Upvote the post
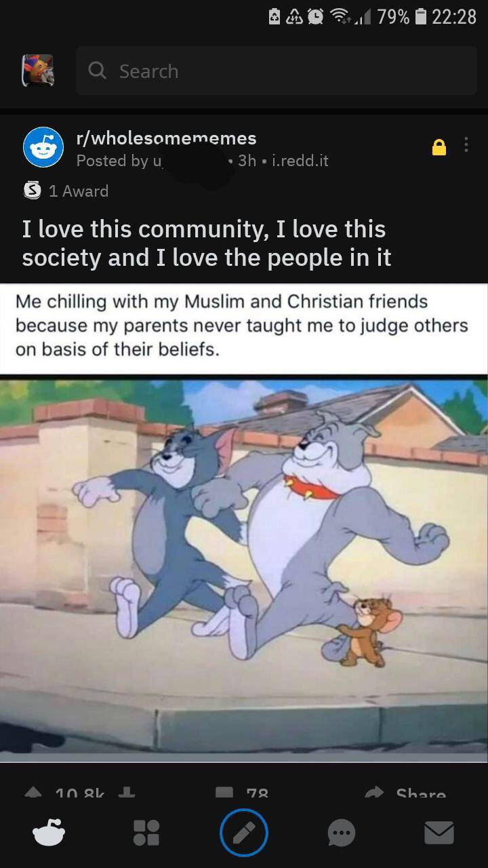The image size is (488, 868). (32, 793)
